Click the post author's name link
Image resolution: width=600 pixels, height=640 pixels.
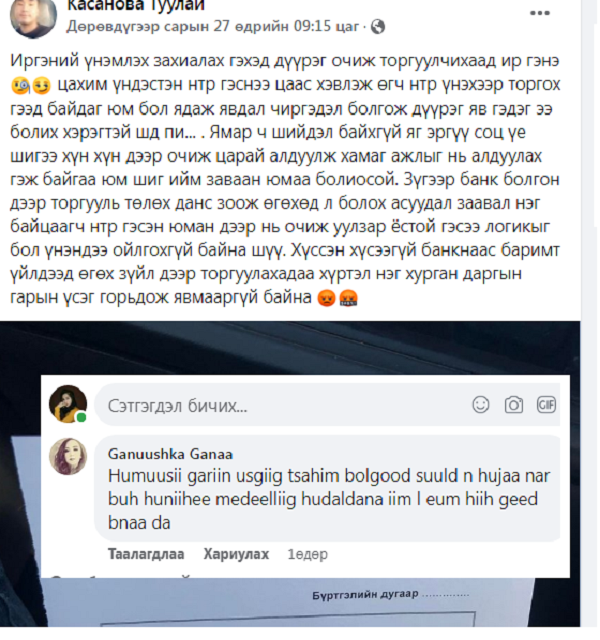[x=136, y=6]
